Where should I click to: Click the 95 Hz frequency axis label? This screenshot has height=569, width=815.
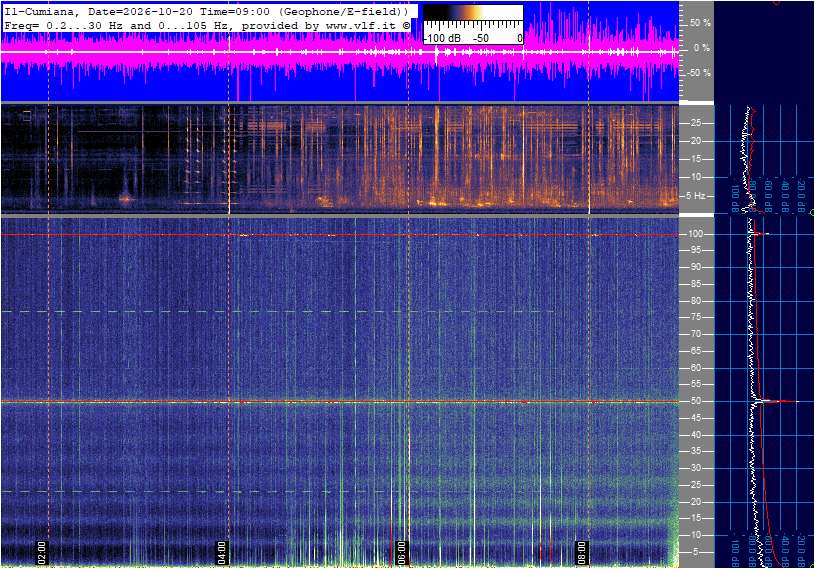pos(695,250)
